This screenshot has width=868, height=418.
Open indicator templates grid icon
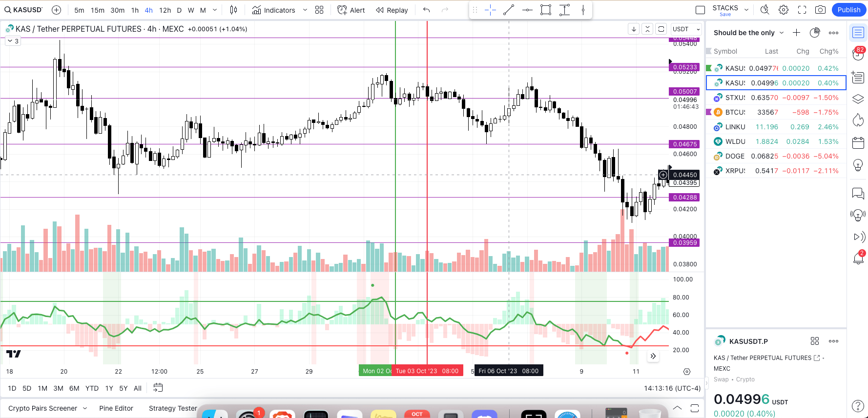tap(319, 10)
